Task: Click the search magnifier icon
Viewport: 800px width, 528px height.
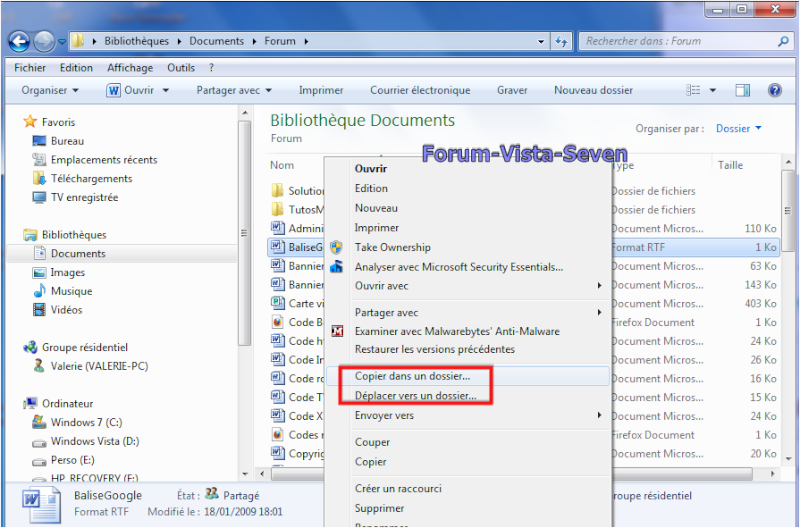Action: [x=783, y=41]
